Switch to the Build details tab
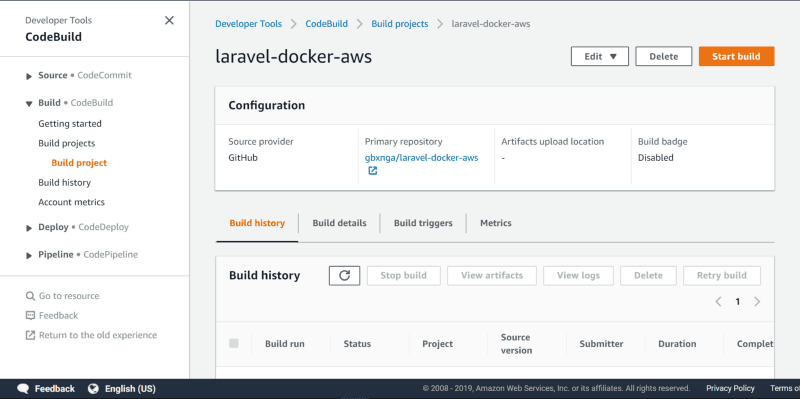 [339, 223]
